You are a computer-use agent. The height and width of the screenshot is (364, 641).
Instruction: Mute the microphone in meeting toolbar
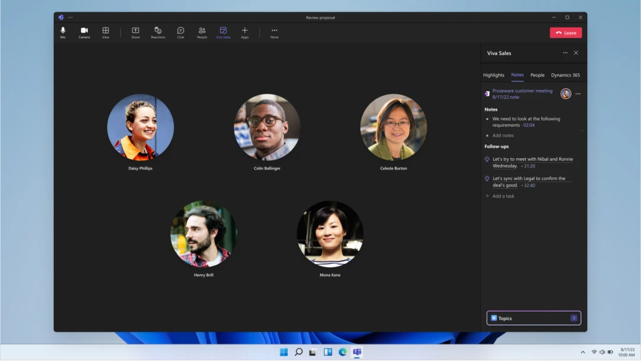63,32
